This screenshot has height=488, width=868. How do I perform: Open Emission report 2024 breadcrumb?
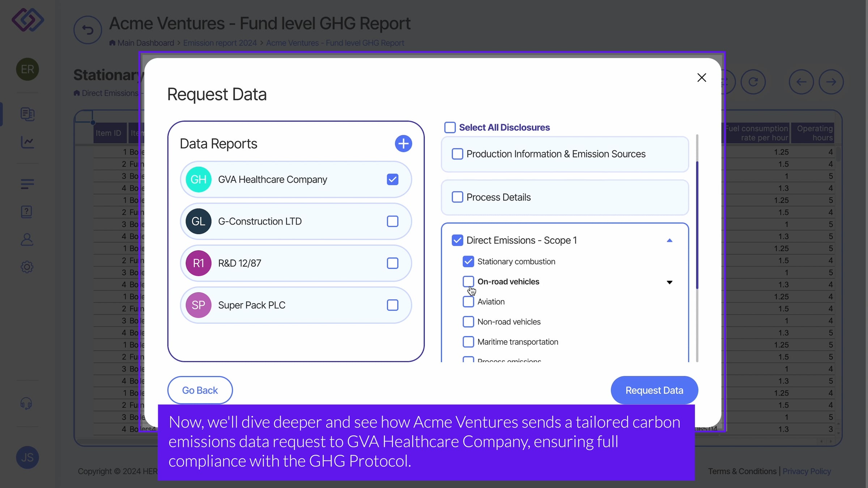tap(220, 43)
